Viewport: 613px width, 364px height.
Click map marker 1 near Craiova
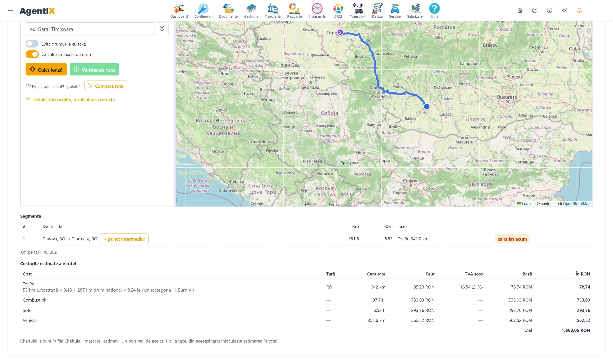[x=426, y=107]
